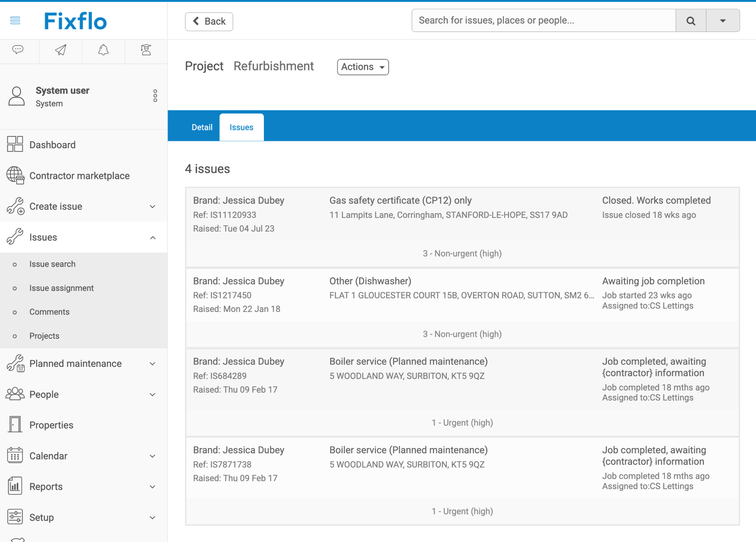Image resolution: width=756 pixels, height=542 pixels.
Task: Click the graduate learning icon
Action: pyautogui.click(x=146, y=50)
